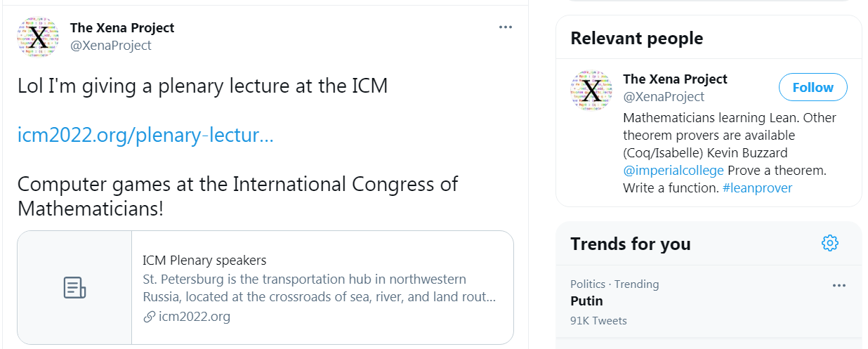The image size is (868, 349).
Task: Open The Xena Project name in Relevant people
Action: [x=675, y=79]
